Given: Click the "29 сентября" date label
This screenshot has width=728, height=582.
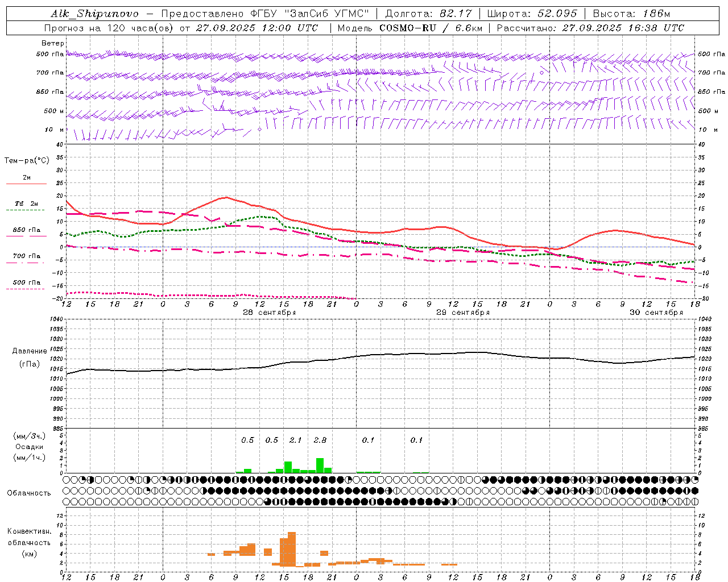Looking at the screenshot, I should 463,313.
